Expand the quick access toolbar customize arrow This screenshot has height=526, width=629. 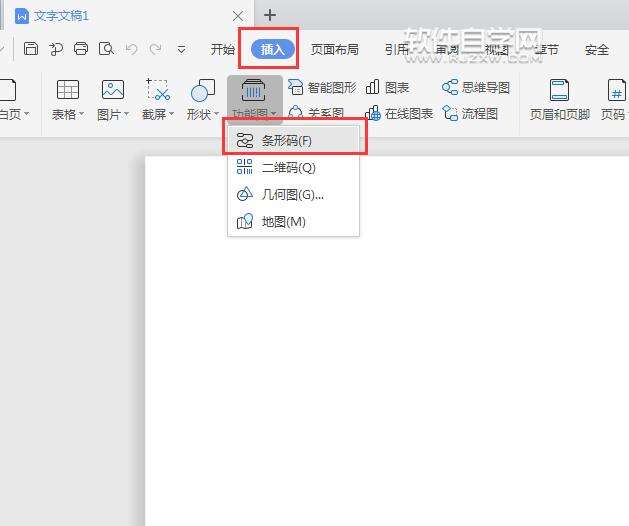pos(181,50)
